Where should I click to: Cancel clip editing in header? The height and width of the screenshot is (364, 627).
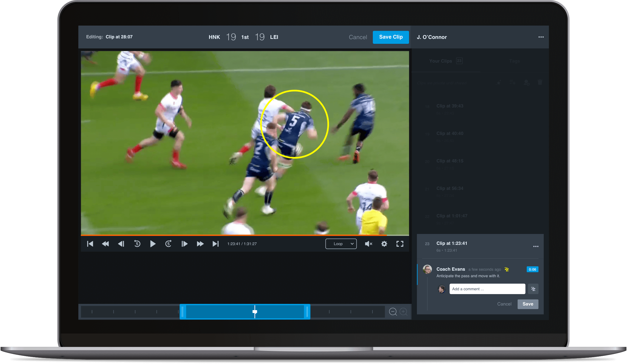click(x=358, y=37)
